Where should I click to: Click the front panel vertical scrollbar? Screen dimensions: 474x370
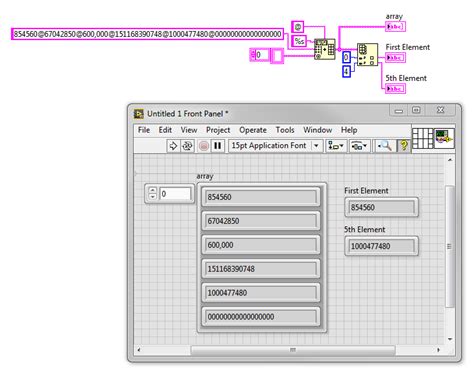point(450,246)
